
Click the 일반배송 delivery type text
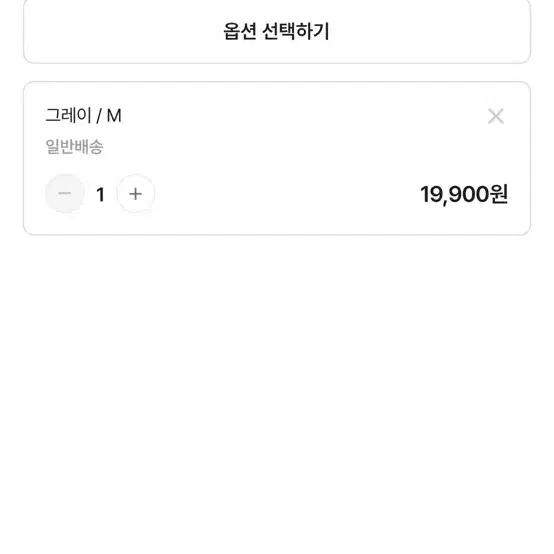pos(74,147)
